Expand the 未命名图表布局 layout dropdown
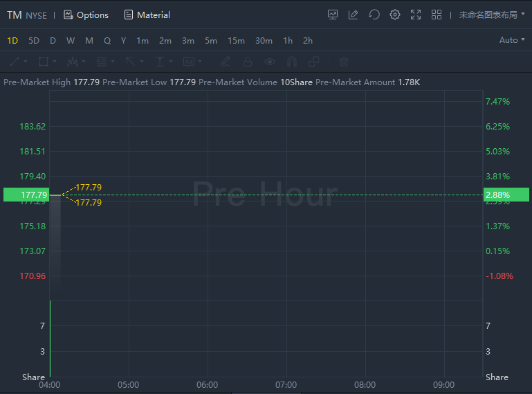 [492, 15]
